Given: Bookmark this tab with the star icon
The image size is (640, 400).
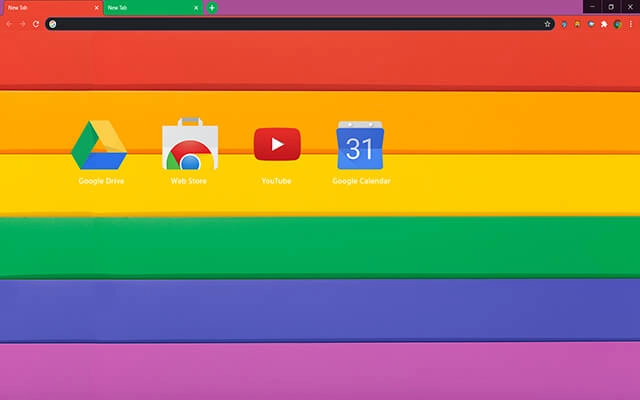Looking at the screenshot, I should [547, 24].
